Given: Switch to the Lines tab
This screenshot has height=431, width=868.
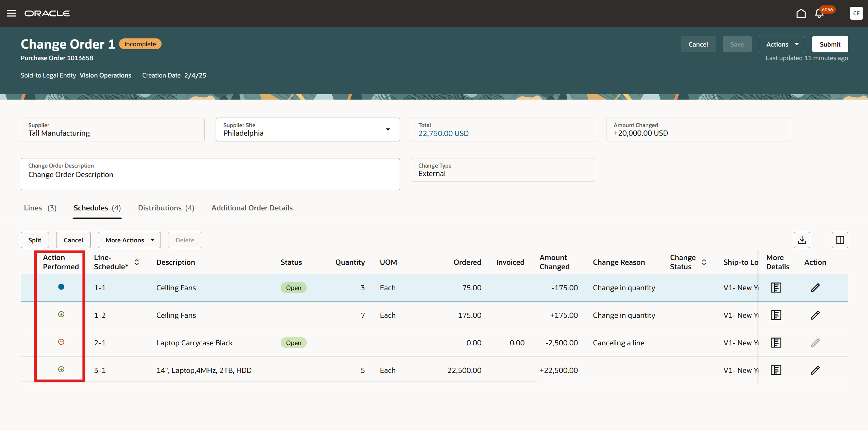Looking at the screenshot, I should point(40,208).
